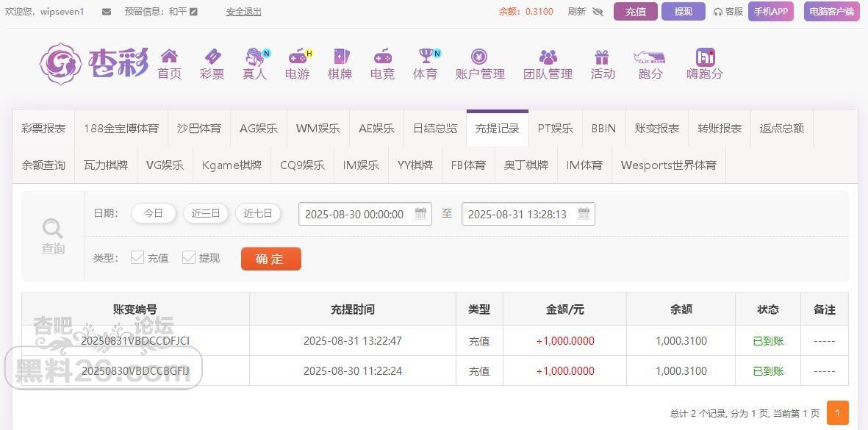Select the 真人 live casino icon
The width and height of the screenshot is (868, 430).
255,57
